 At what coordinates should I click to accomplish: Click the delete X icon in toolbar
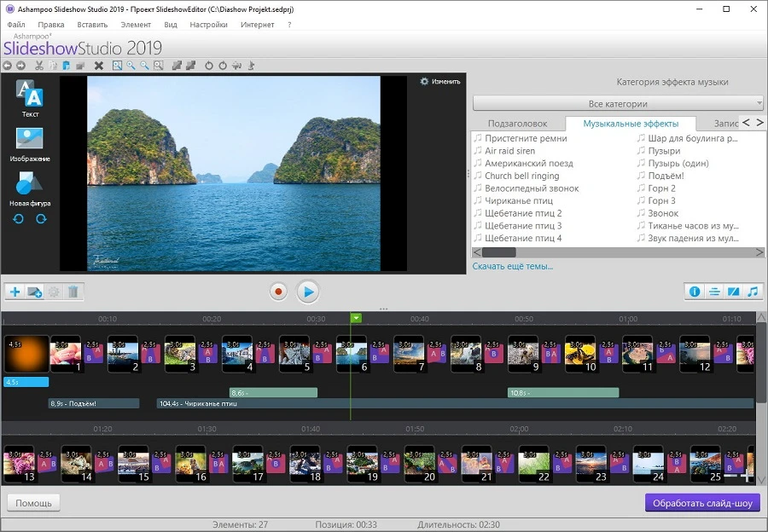click(98, 66)
